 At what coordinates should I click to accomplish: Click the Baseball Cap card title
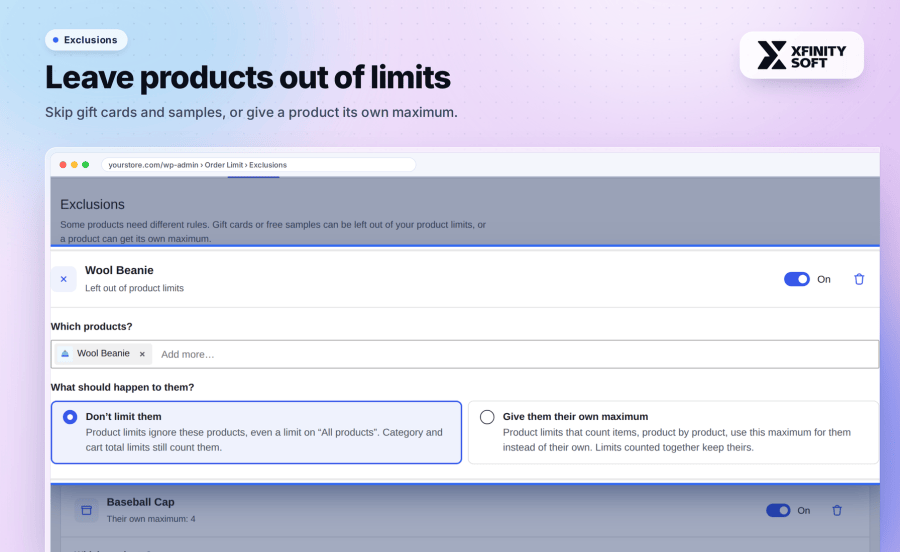[x=141, y=502]
